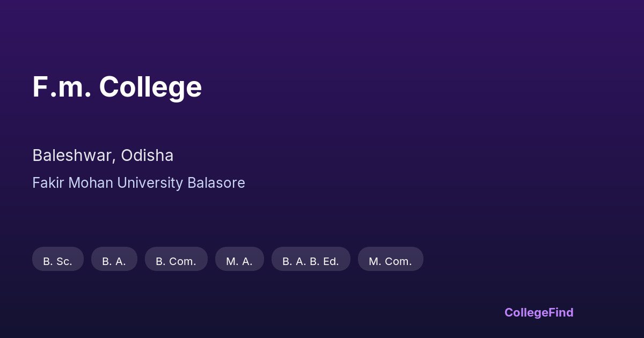The height and width of the screenshot is (338, 644).
Task: Click the F.m. College title heading
Action: coord(117,87)
